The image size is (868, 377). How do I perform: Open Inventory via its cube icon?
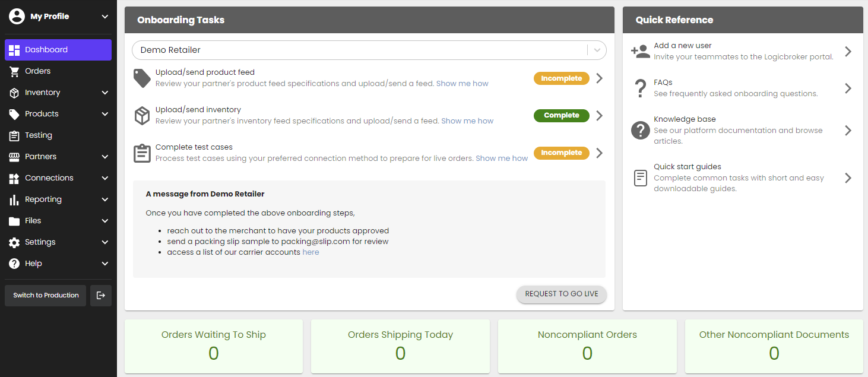tap(15, 92)
